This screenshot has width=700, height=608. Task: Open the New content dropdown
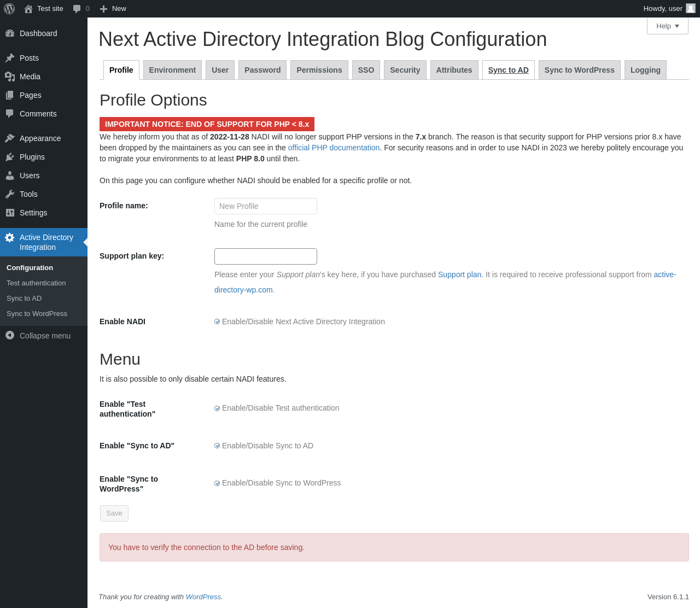[113, 9]
